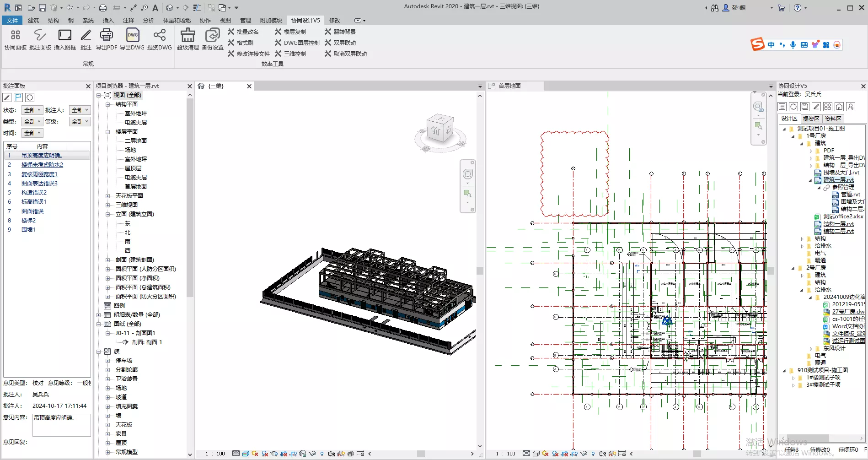Click the Print icon in quick access toolbar

tap(103, 8)
